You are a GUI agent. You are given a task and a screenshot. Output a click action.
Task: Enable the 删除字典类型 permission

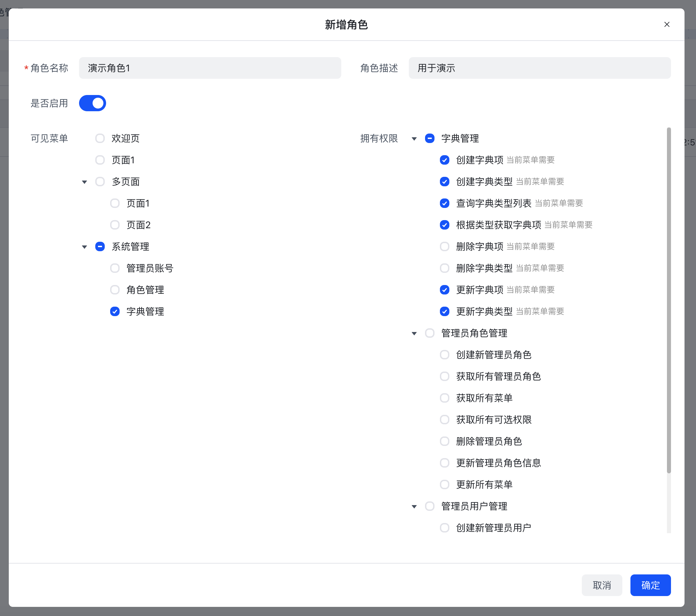[444, 268]
